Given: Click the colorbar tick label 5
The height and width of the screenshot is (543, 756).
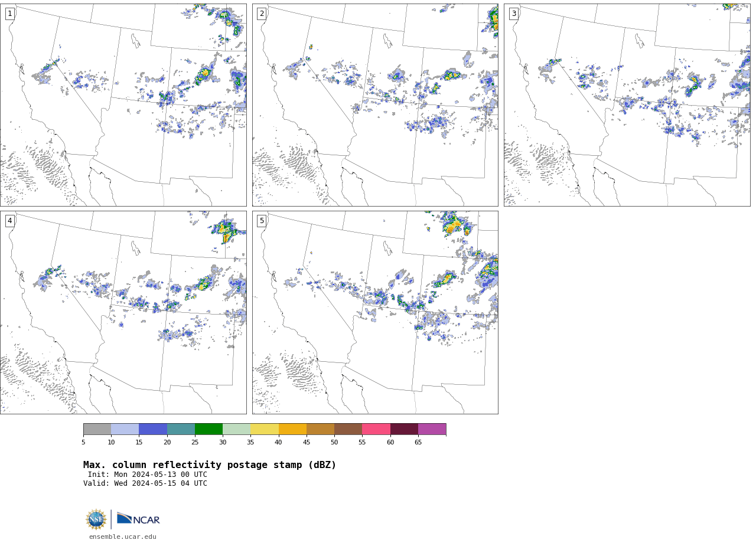Looking at the screenshot, I should 83,442.
